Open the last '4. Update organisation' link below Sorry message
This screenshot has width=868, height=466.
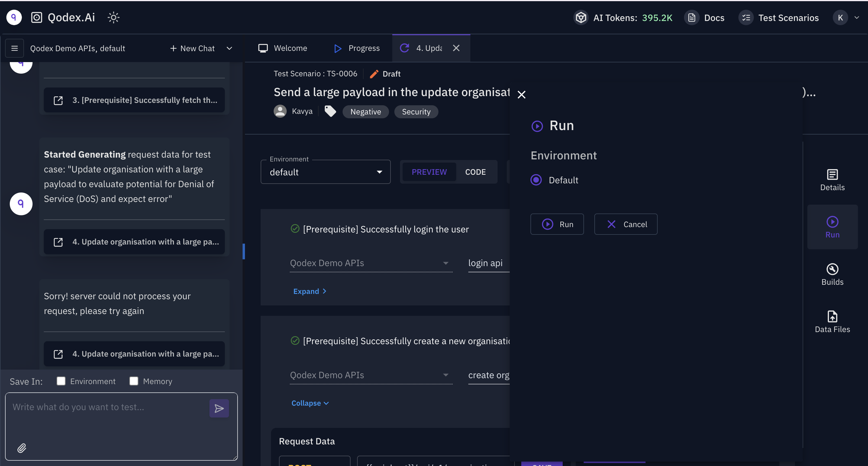tap(134, 354)
